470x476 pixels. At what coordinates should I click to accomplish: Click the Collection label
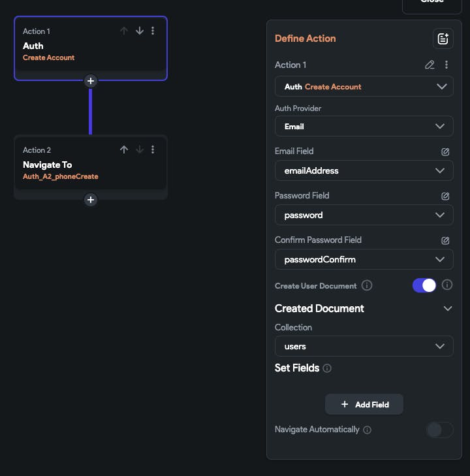point(293,328)
